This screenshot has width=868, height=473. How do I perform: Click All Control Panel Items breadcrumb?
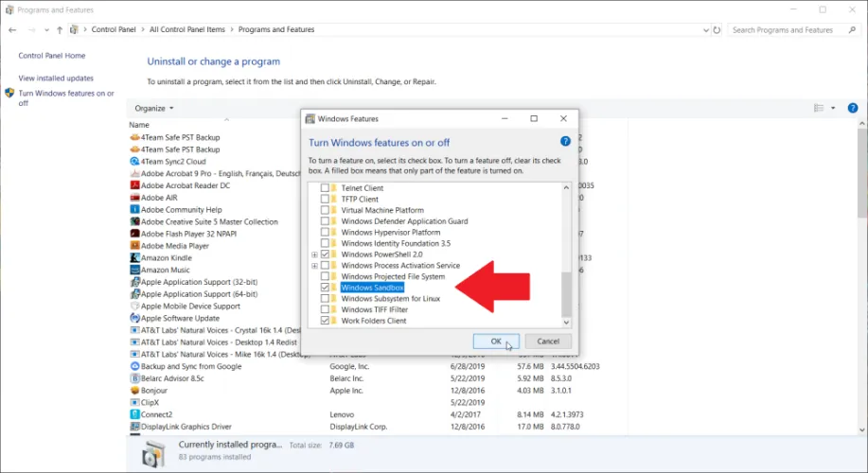[186, 30]
